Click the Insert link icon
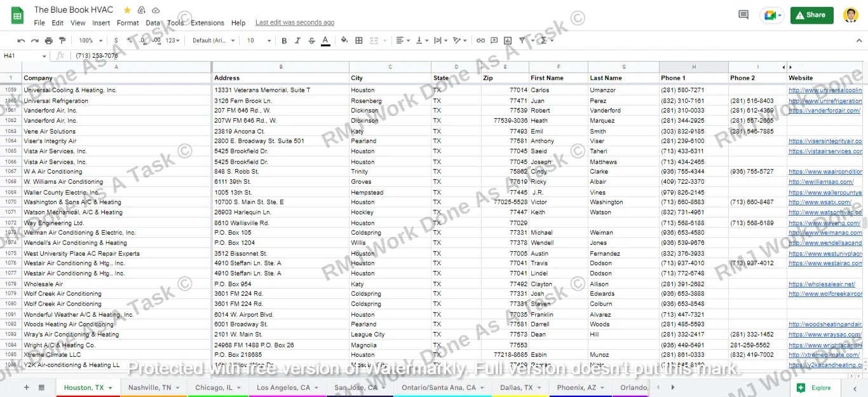The width and height of the screenshot is (868, 397). point(480,41)
